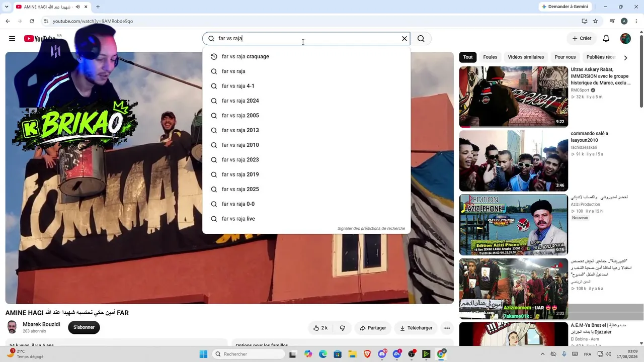Screen dimensions: 644x362
Task: Bookmark this page with the star icon
Action: click(595, 21)
